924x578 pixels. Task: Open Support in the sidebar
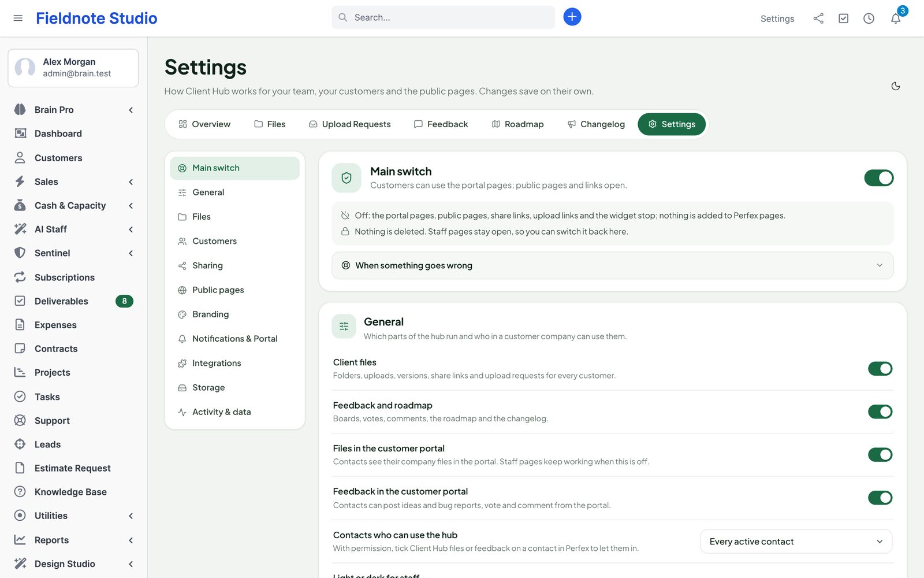(x=73, y=421)
